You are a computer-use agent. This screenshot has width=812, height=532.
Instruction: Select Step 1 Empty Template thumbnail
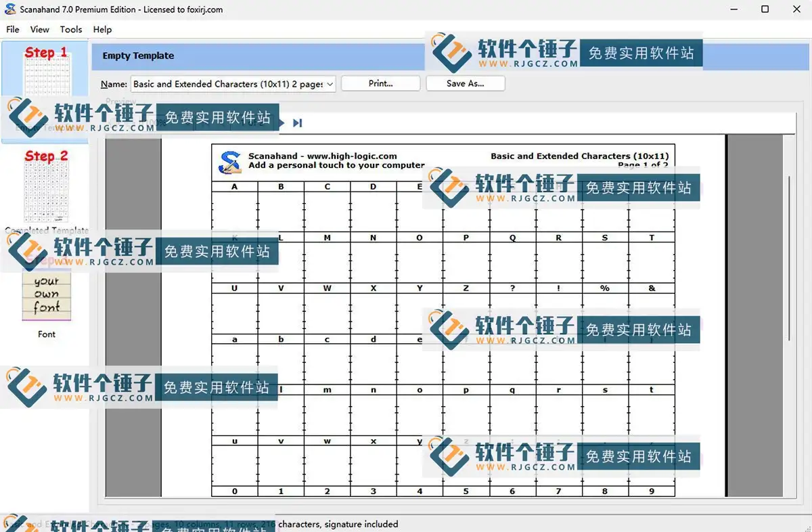pyautogui.click(x=46, y=91)
